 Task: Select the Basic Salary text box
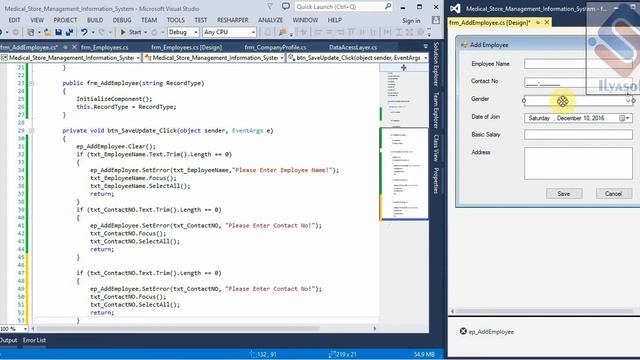pos(578,135)
